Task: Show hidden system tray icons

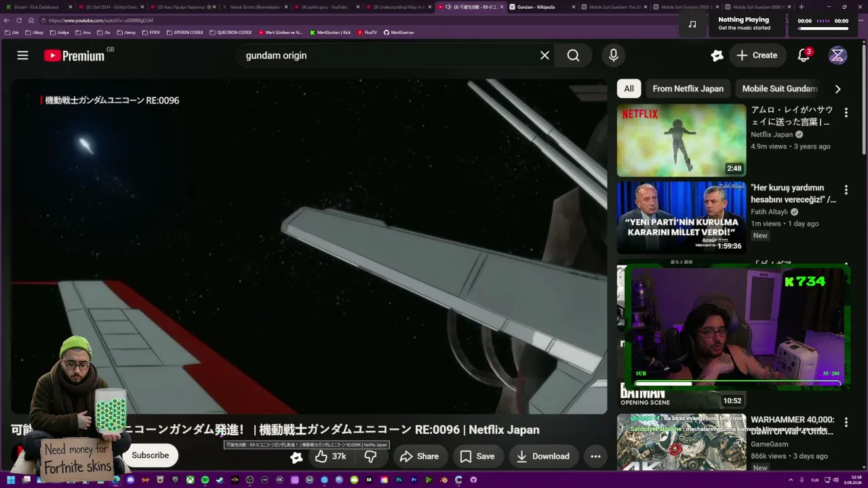Action: [790, 480]
